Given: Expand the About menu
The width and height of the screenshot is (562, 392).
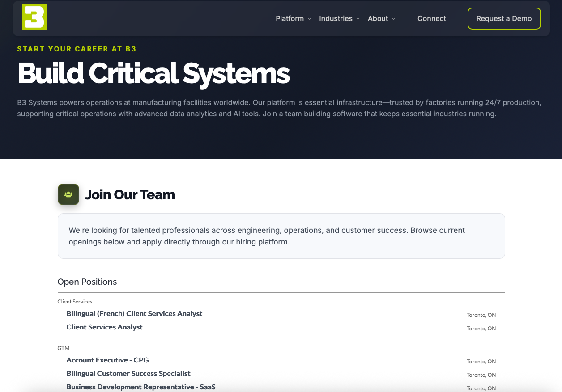Looking at the screenshot, I should (x=382, y=19).
